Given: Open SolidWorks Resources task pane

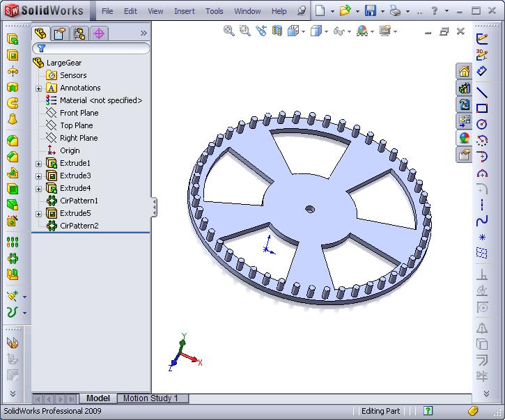Looking at the screenshot, I should coord(464,71).
